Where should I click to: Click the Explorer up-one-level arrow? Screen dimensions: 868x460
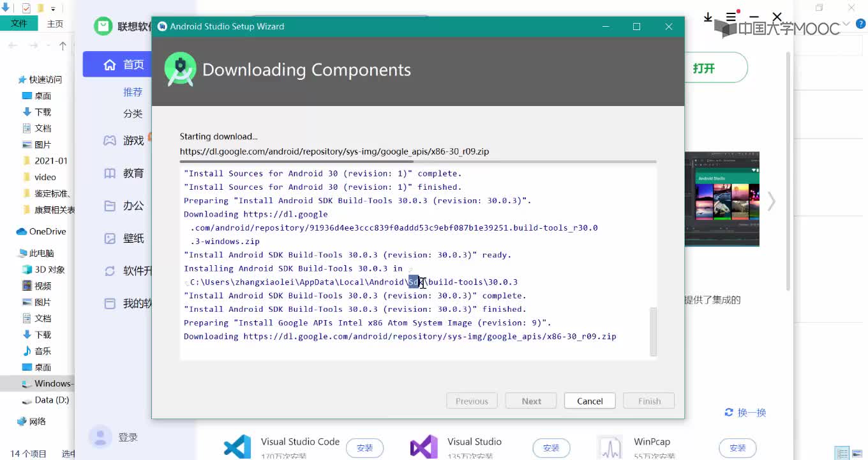click(x=63, y=45)
